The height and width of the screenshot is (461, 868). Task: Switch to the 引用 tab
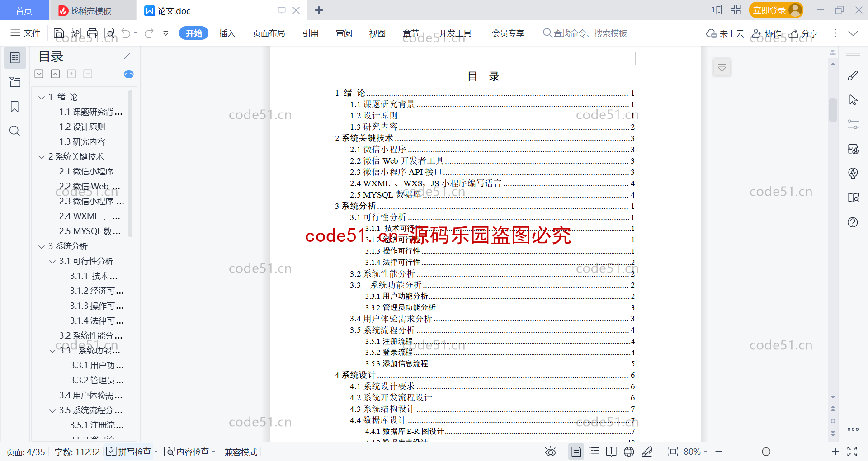coord(311,33)
